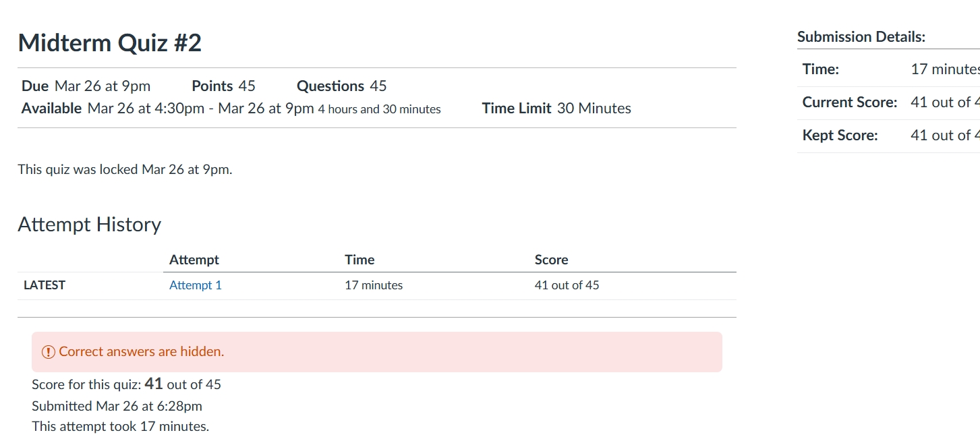This screenshot has height=439, width=980.
Task: Click the Correct answers are hidden message
Action: click(x=141, y=351)
